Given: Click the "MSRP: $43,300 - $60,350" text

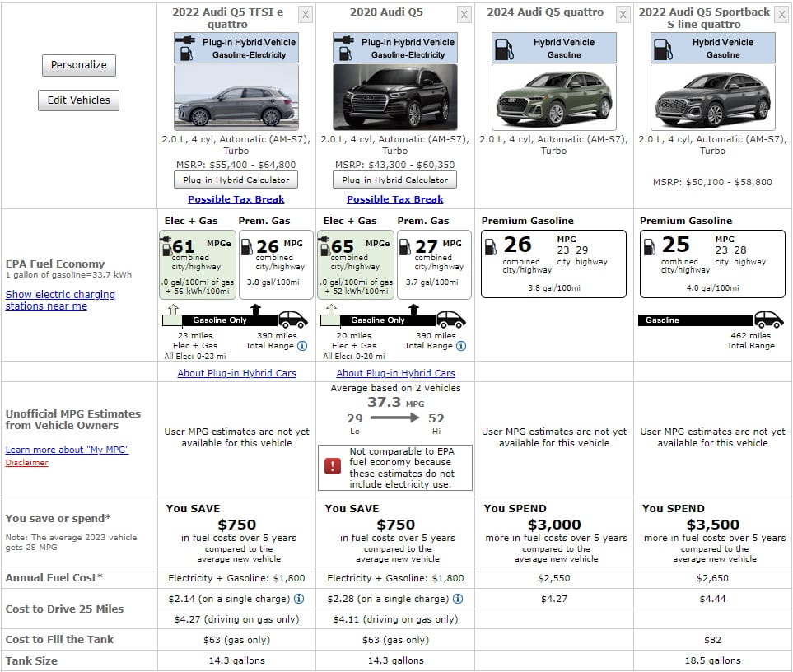Looking at the screenshot, I should pyautogui.click(x=395, y=165).
